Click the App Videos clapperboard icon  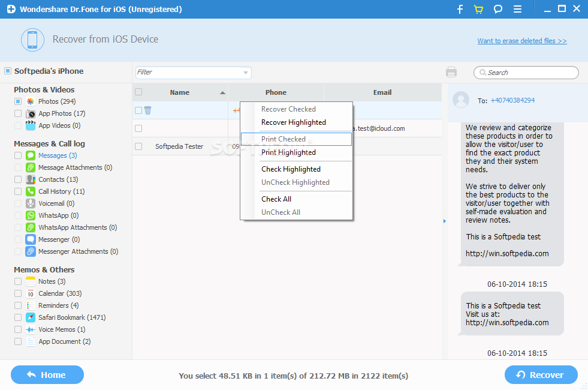[x=31, y=125]
